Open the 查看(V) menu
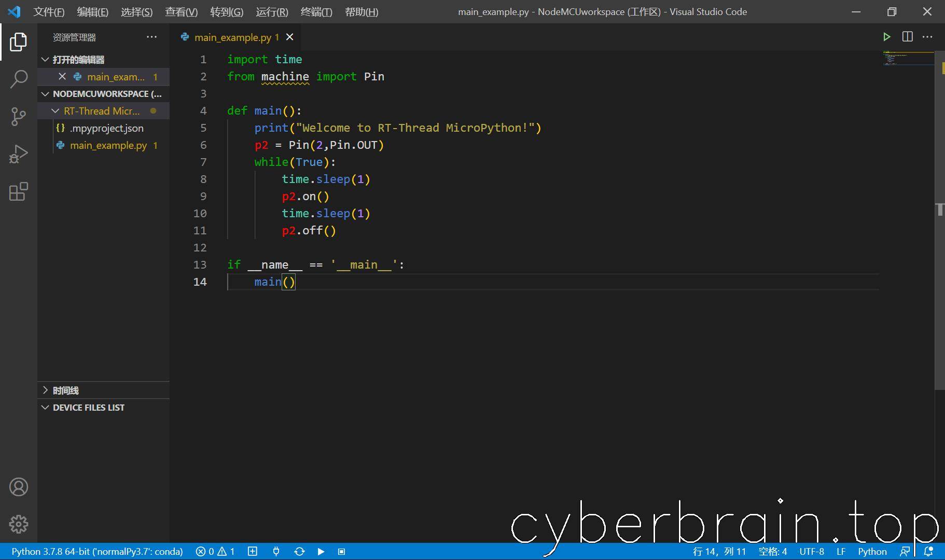 tap(182, 12)
